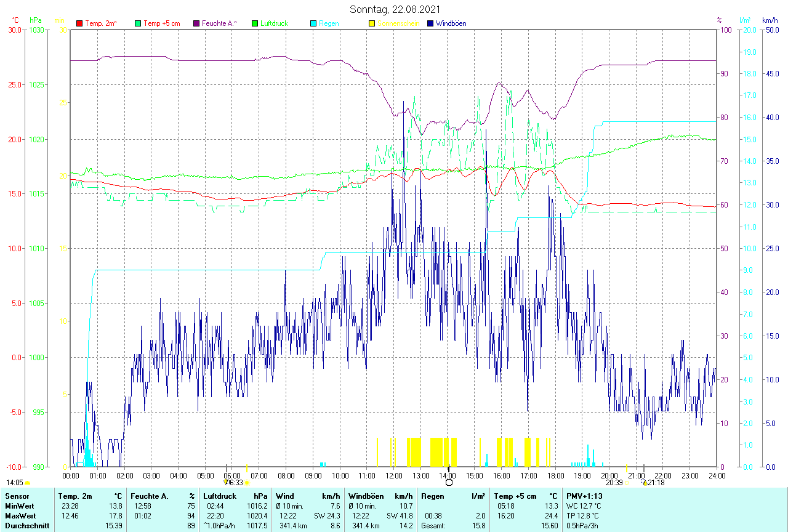This screenshot has height=532, width=788.
Task: Click the cyan Regen legend swatch
Action: click(313, 23)
